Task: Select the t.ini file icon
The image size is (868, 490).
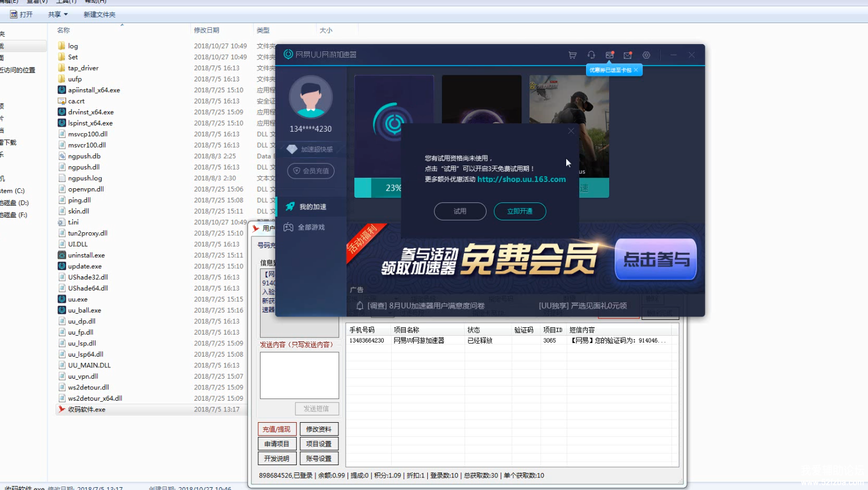Action: (x=62, y=222)
